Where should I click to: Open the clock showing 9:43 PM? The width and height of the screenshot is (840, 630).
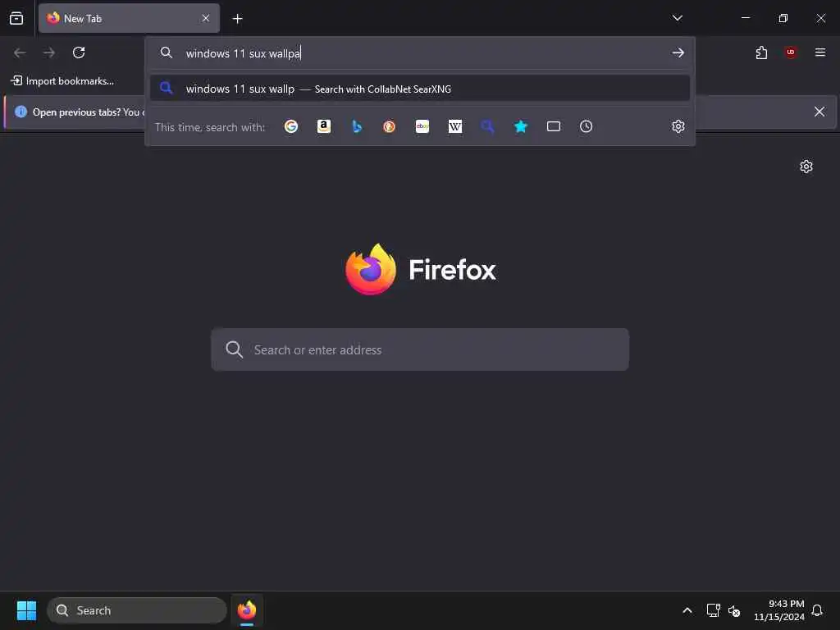pos(779,610)
